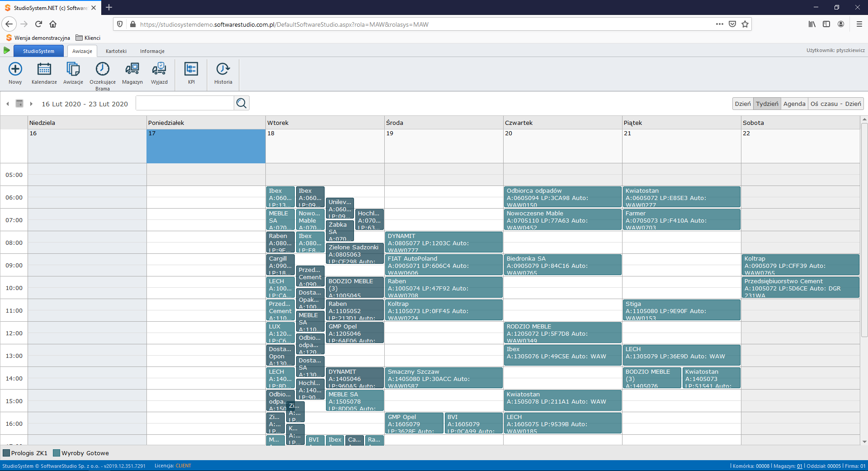Select highlighted Monday 17 day cell
Image resolution: width=868 pixels, height=471 pixels.
tap(206, 146)
